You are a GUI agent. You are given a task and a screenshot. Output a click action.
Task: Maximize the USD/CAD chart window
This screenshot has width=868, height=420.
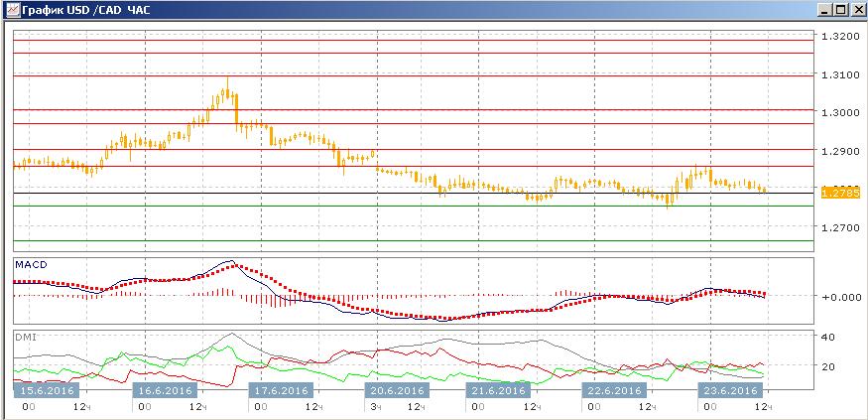(840, 10)
